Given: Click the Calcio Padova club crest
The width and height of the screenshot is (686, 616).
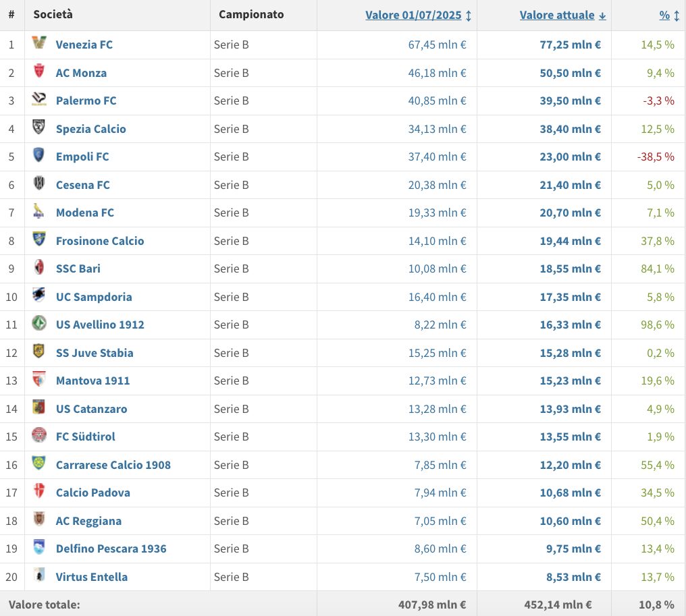Looking at the screenshot, I should click(x=39, y=491).
